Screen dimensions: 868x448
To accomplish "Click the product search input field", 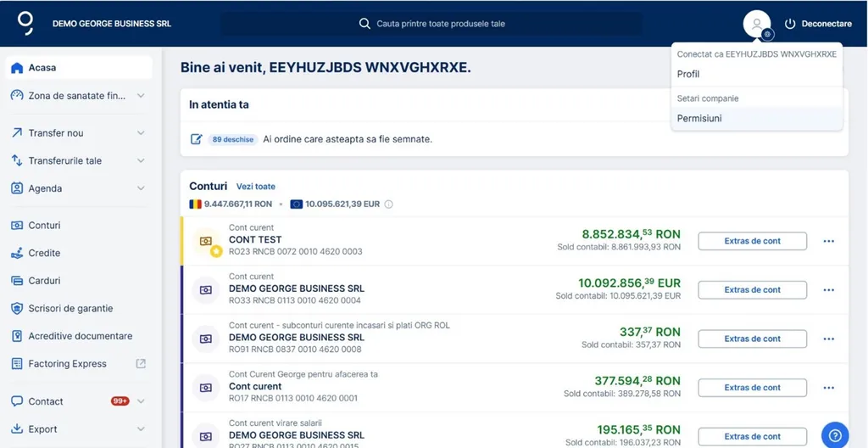I will click(475, 24).
